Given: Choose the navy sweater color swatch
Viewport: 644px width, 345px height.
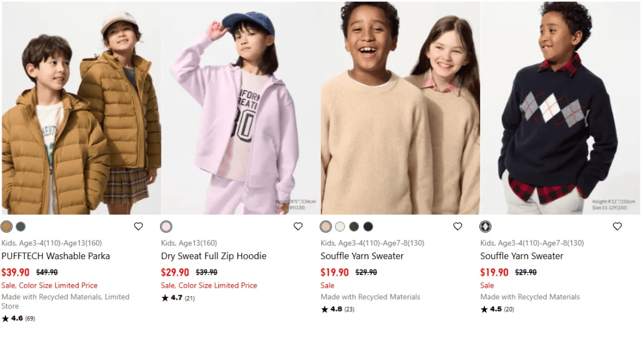Looking at the screenshot, I should (x=368, y=227).
